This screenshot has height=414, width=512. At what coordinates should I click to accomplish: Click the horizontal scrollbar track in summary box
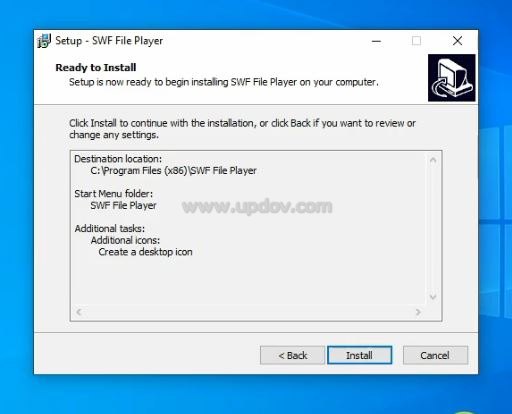tap(248, 312)
